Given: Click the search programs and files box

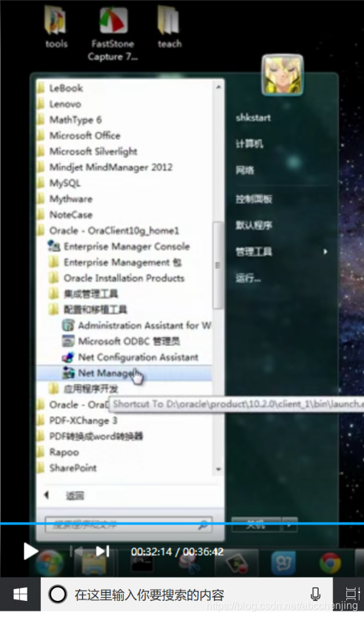Looking at the screenshot, I should click(x=129, y=525).
